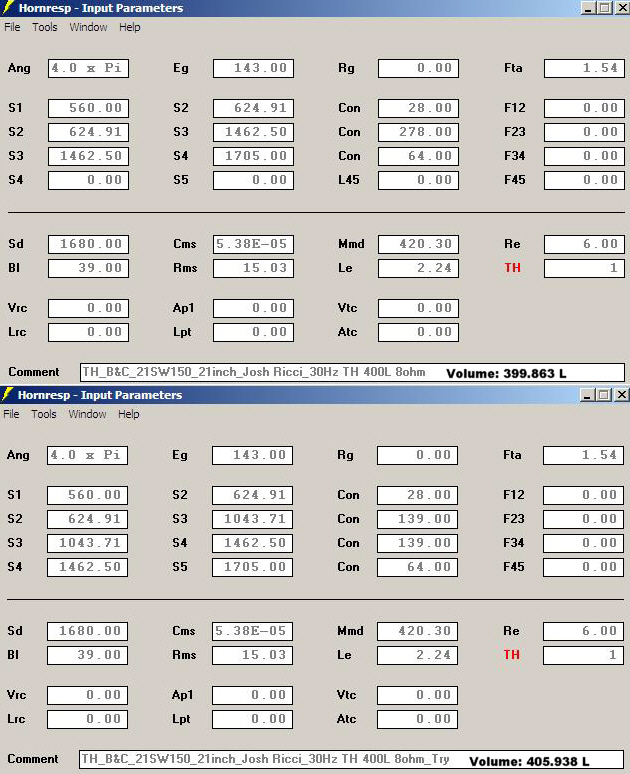The height and width of the screenshot is (774, 630).
Task: Click S5 field 0.00 in top window
Action: coord(253,180)
